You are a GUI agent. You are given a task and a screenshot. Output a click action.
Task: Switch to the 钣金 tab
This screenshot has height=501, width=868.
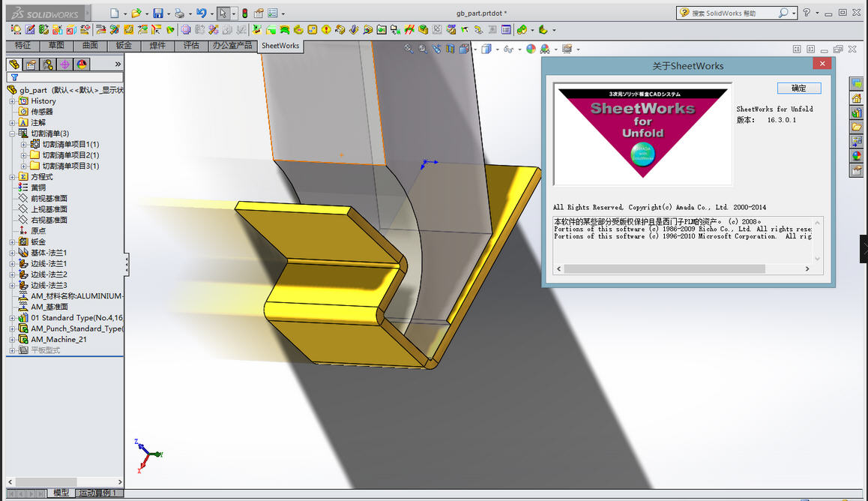point(124,46)
